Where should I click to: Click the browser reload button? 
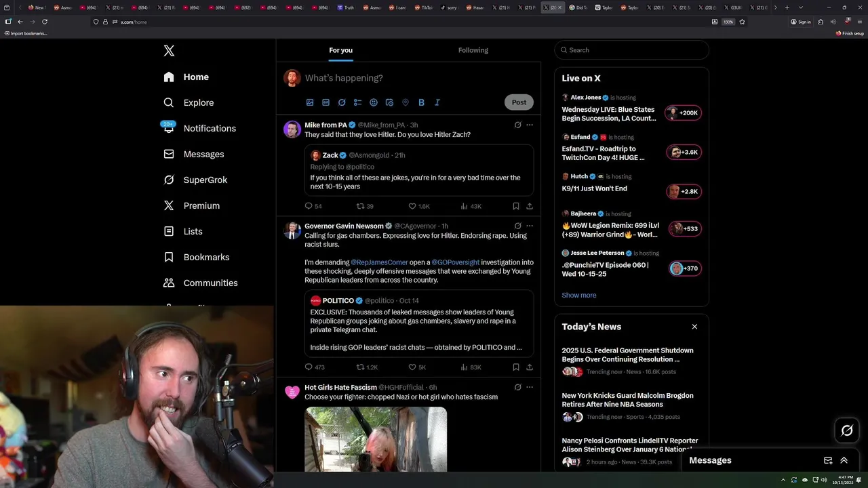coord(45,22)
